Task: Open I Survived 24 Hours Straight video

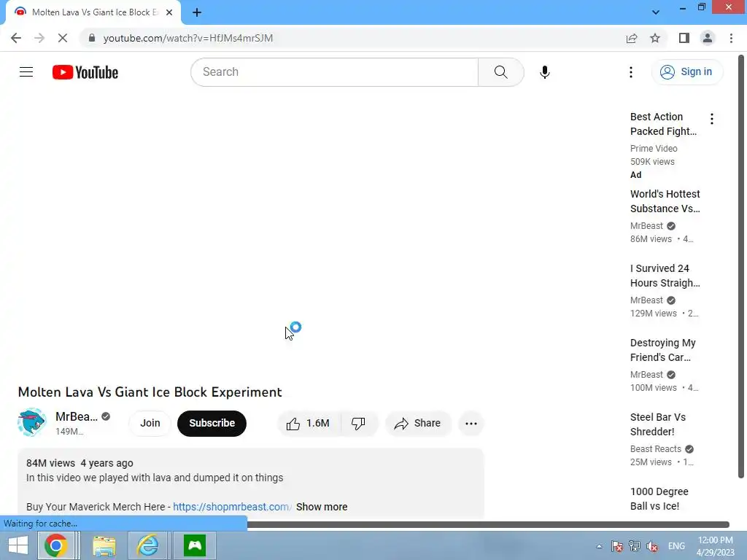Action: (x=665, y=275)
